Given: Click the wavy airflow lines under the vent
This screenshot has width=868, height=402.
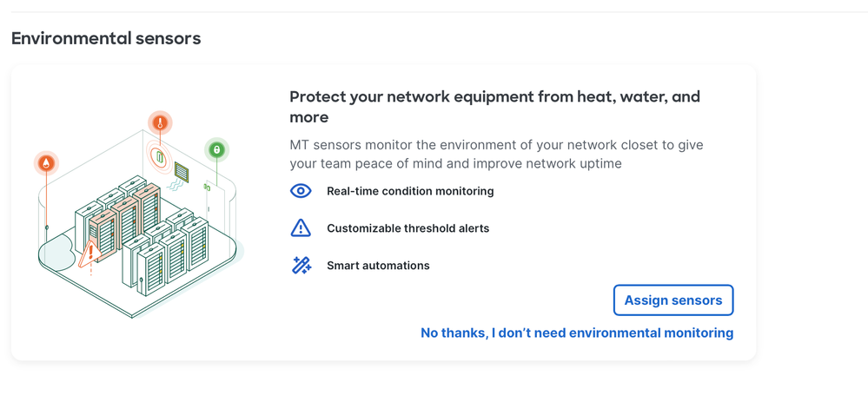Looking at the screenshot, I should [x=176, y=186].
